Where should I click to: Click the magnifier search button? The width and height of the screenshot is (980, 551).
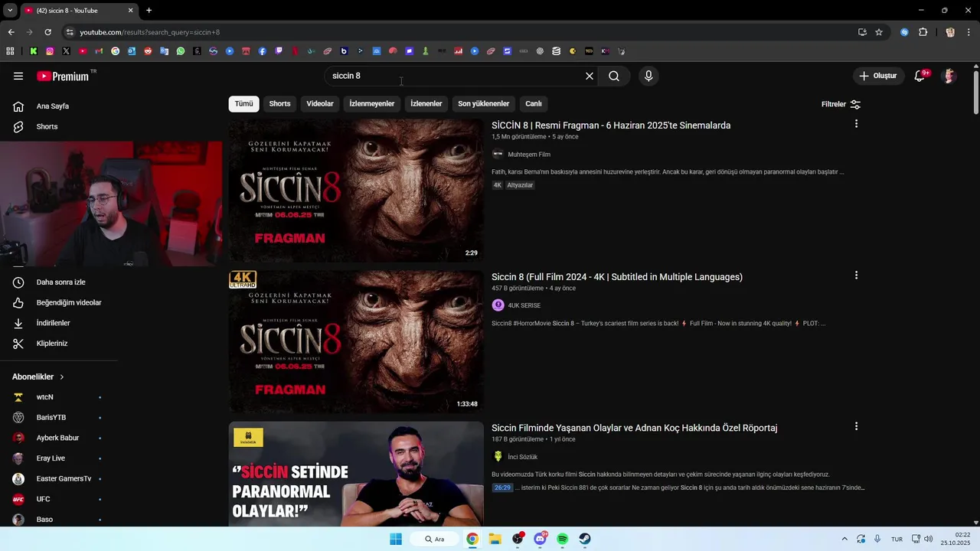pos(614,76)
